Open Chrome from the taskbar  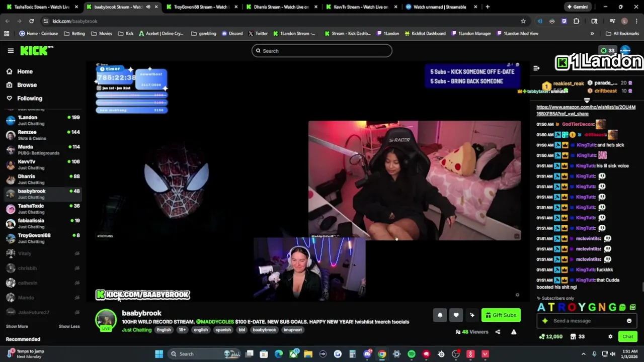pyautogui.click(x=382, y=354)
